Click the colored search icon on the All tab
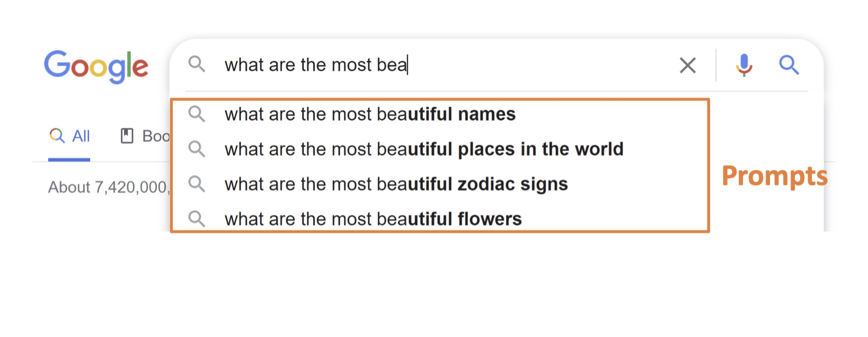 click(57, 136)
